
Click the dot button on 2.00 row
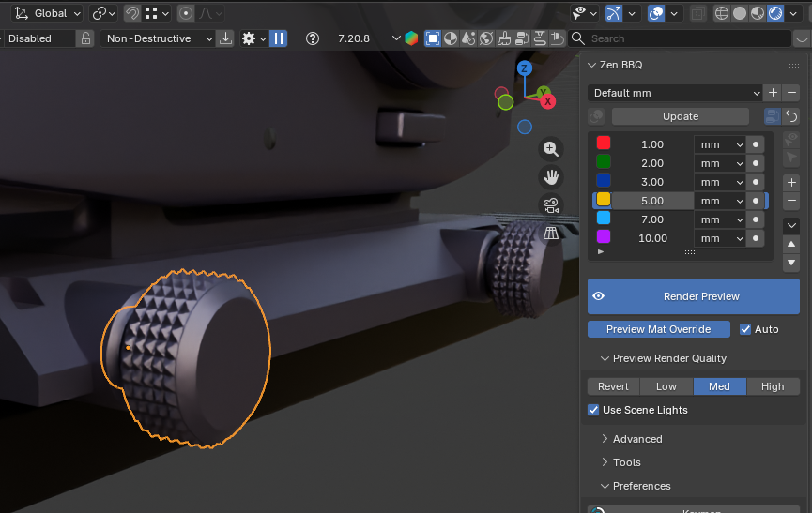pos(756,163)
